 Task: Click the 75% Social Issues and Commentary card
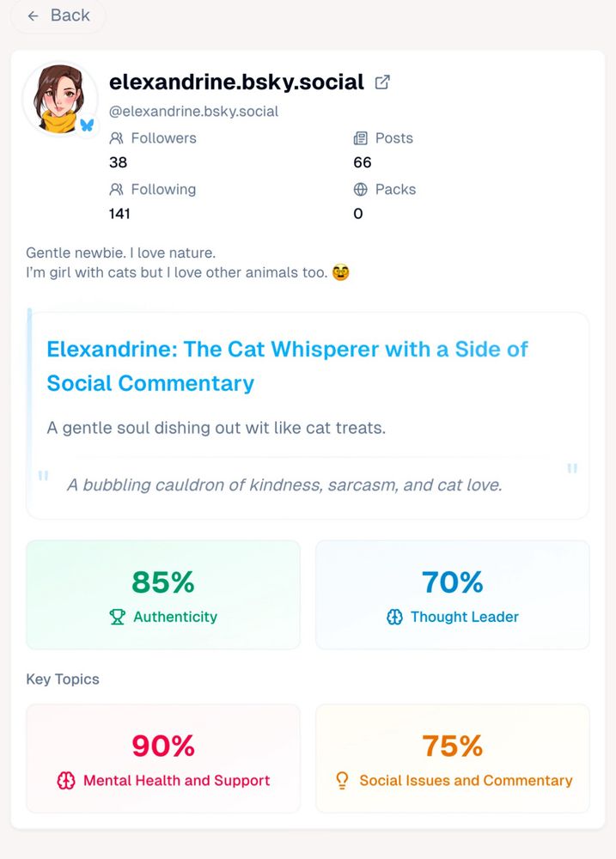tap(453, 758)
